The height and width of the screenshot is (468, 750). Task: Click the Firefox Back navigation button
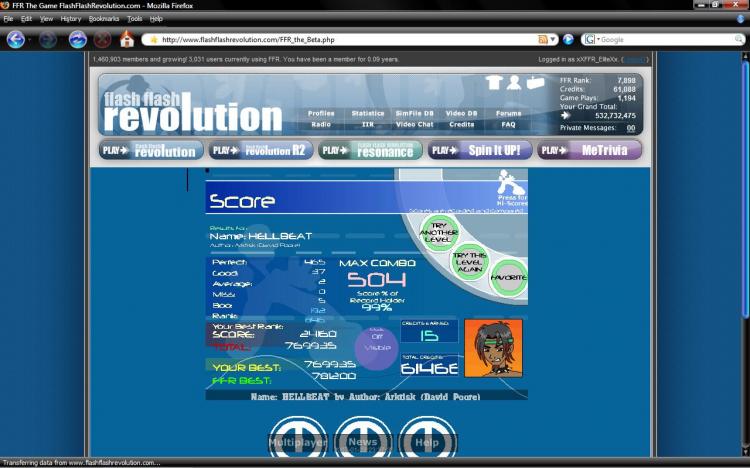tap(15, 40)
